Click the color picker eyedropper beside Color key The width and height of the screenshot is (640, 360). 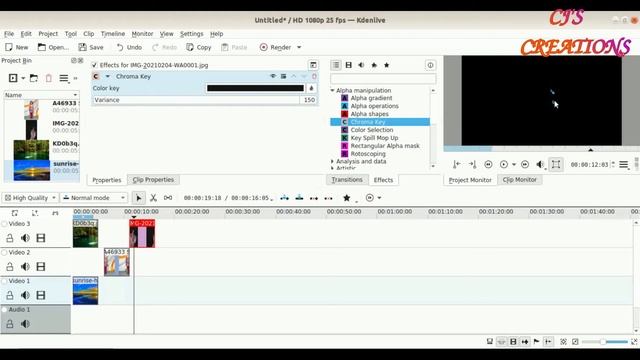click(311, 88)
